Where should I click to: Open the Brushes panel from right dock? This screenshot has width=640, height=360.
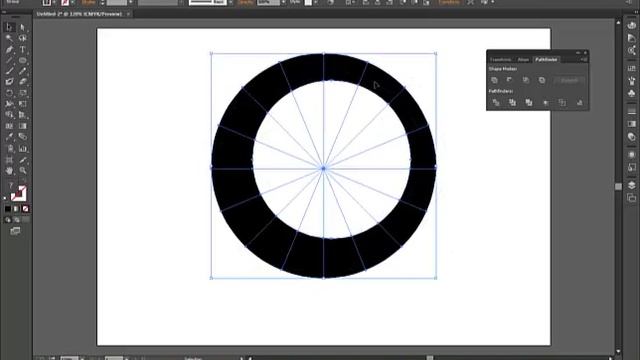point(632,81)
